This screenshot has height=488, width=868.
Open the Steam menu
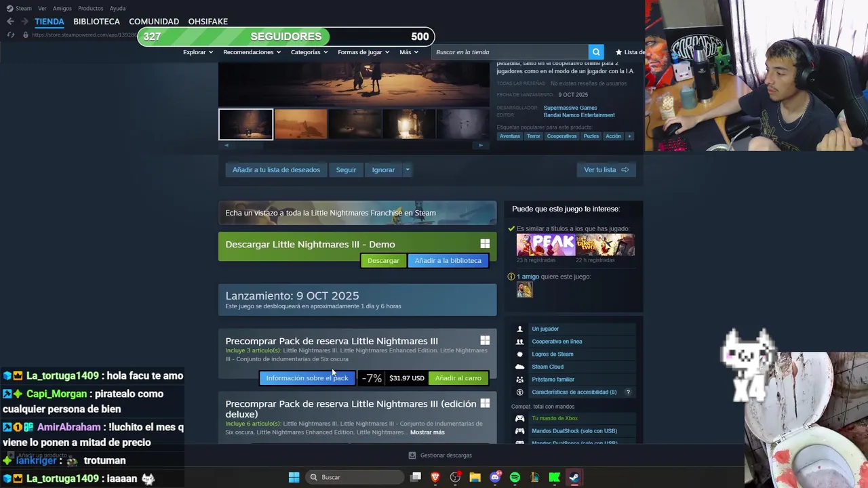(x=24, y=8)
